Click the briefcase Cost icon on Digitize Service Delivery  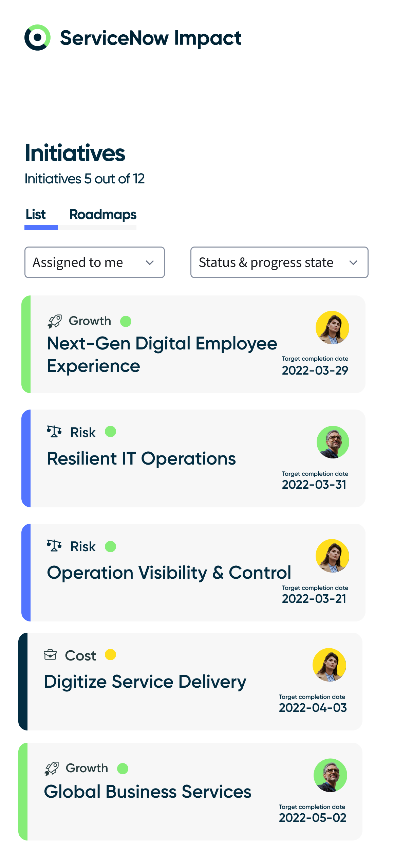(50, 654)
